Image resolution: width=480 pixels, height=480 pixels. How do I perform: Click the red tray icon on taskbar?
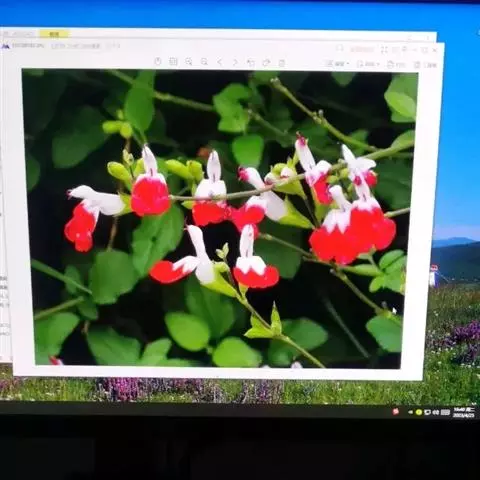pos(396,412)
